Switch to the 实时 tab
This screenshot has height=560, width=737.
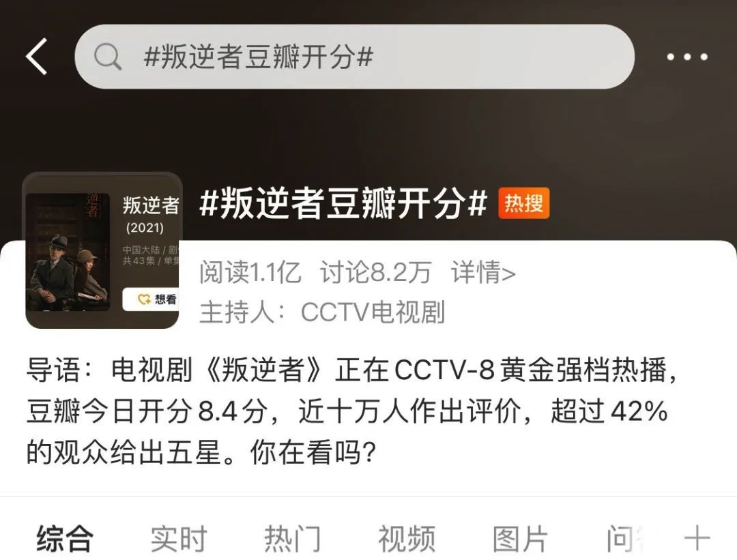pyautogui.click(x=179, y=538)
